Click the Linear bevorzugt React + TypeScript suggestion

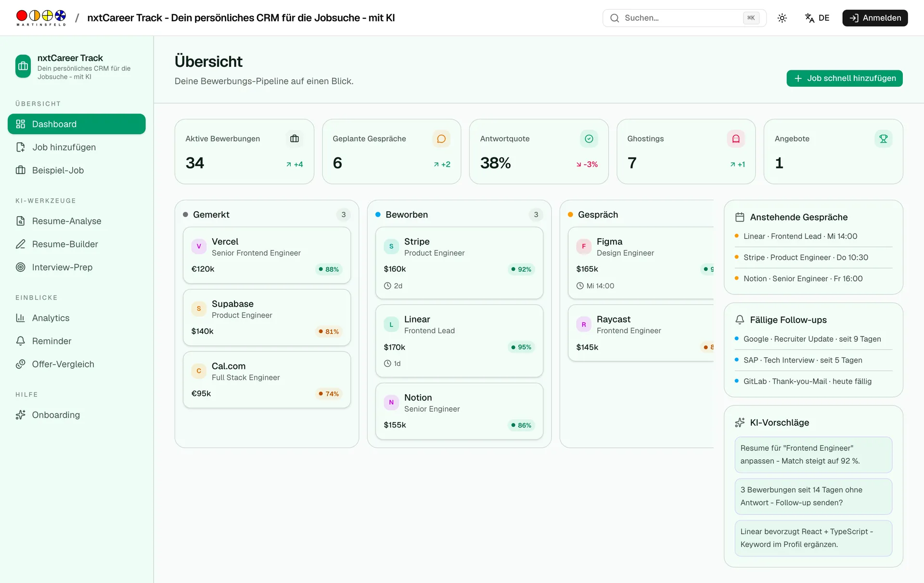pyautogui.click(x=813, y=538)
